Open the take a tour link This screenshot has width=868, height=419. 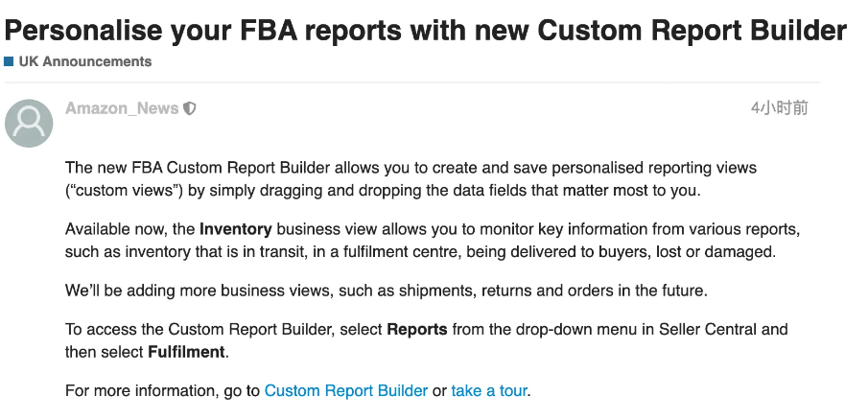(x=489, y=391)
